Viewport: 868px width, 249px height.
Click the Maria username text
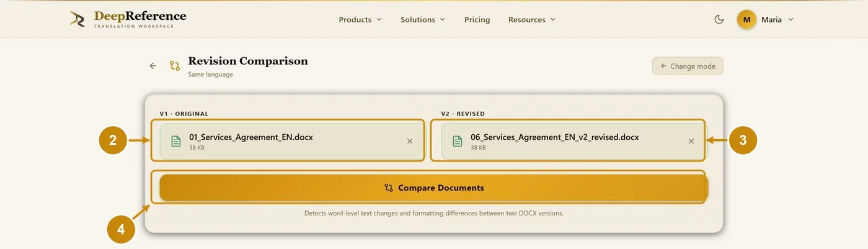click(771, 19)
